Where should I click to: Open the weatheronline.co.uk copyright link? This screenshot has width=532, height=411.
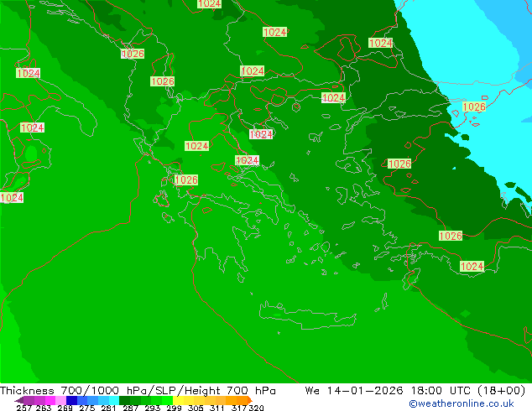(x=462, y=403)
